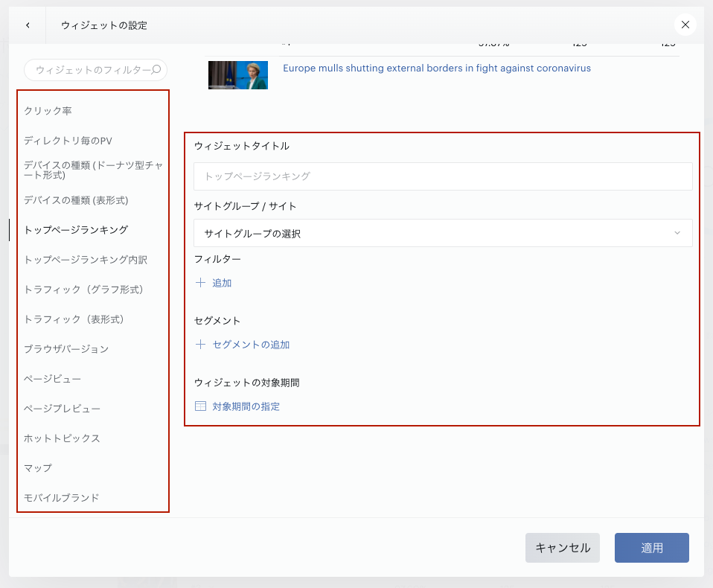
Task: Select ページビュー widget
Action: coord(52,379)
